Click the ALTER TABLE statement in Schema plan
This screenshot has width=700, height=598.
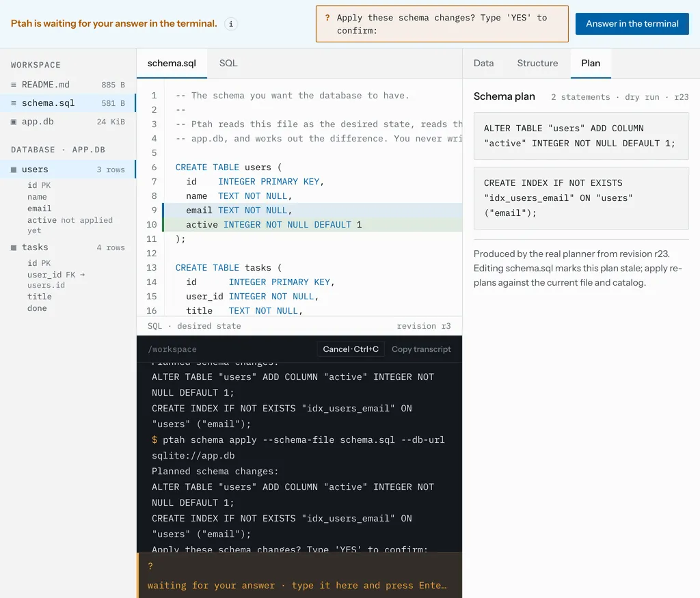[581, 136]
